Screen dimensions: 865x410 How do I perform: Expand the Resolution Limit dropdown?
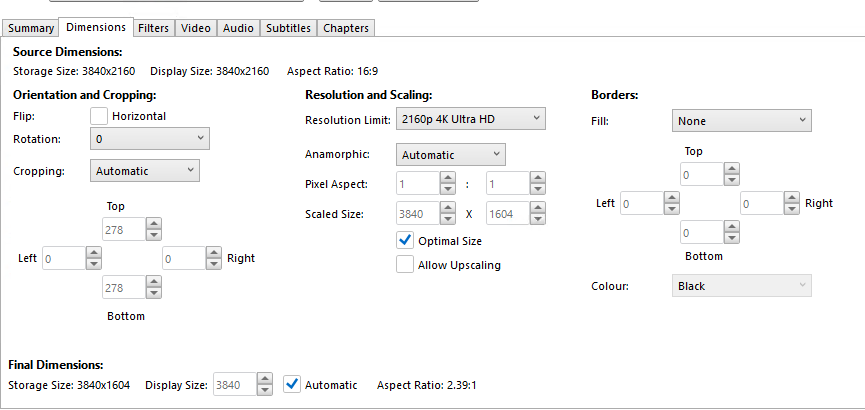[470, 120]
